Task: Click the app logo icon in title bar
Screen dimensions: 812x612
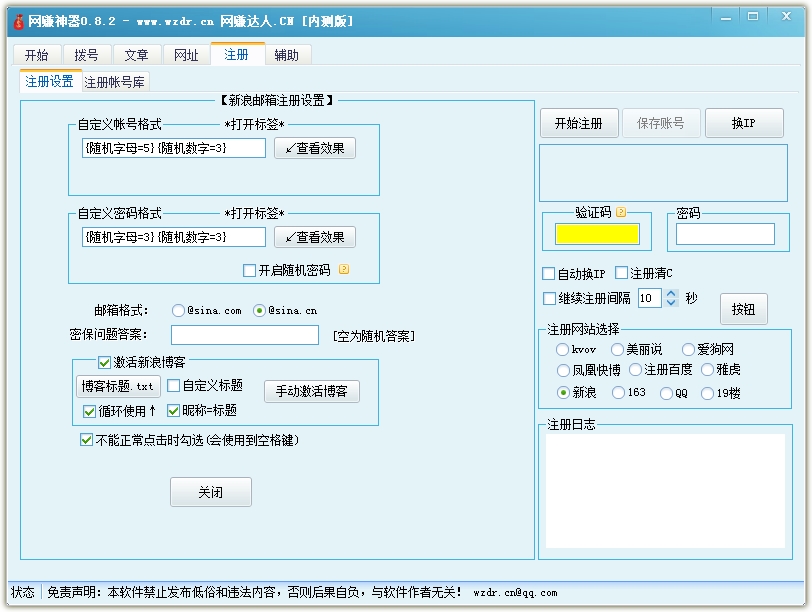Action: (x=17, y=20)
